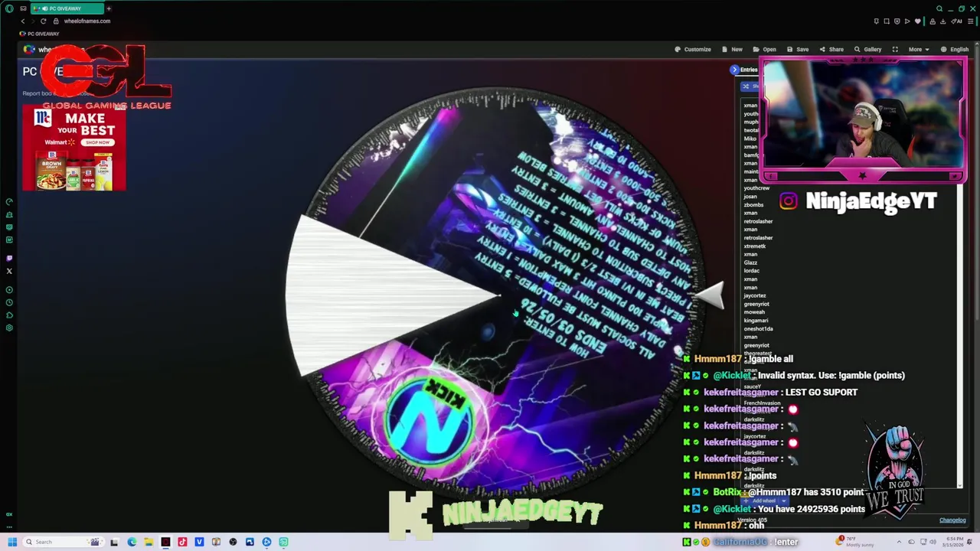
Task: Open Microsoft Edge from taskbar
Action: tap(132, 542)
